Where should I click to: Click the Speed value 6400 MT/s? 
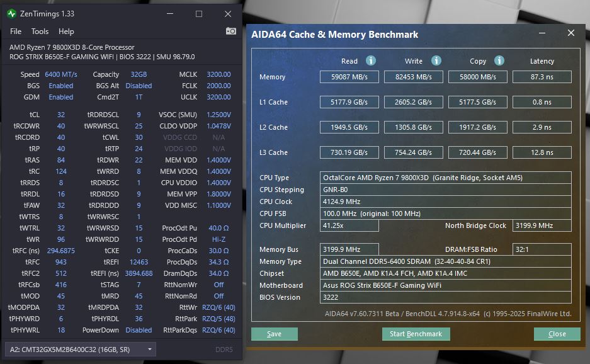pos(61,74)
